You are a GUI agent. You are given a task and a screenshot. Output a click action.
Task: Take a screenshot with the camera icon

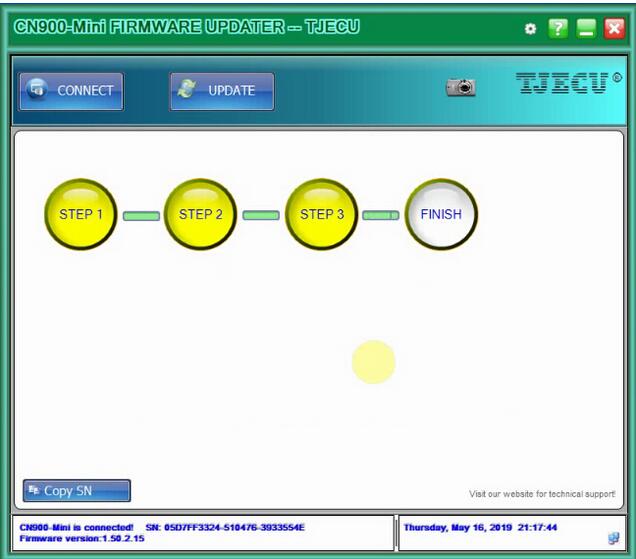pos(461,87)
